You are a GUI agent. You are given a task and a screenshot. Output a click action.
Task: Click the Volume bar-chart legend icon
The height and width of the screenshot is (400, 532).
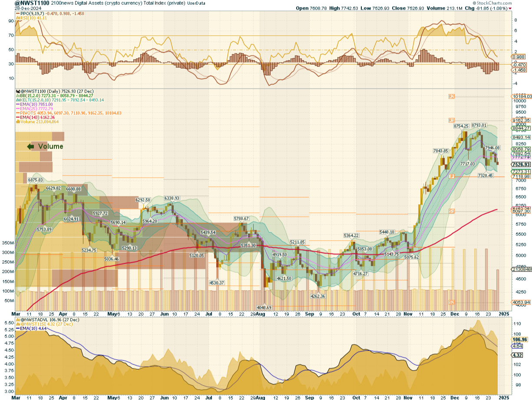click(17, 121)
